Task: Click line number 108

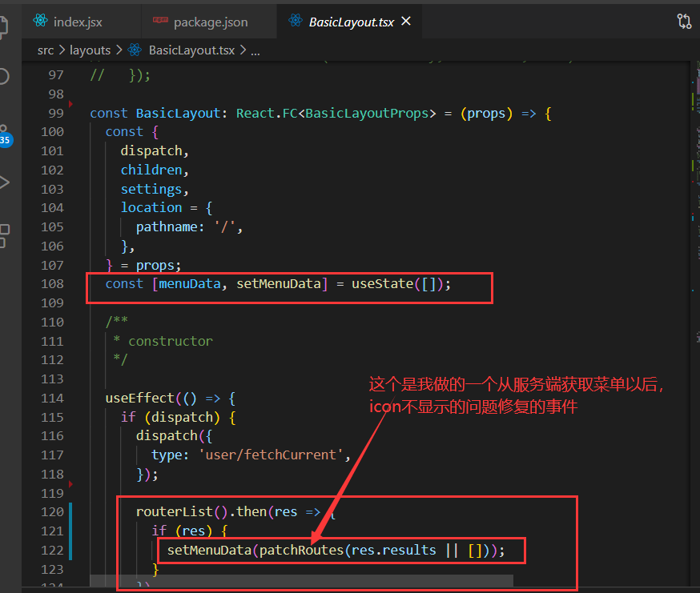Action: pyautogui.click(x=52, y=284)
